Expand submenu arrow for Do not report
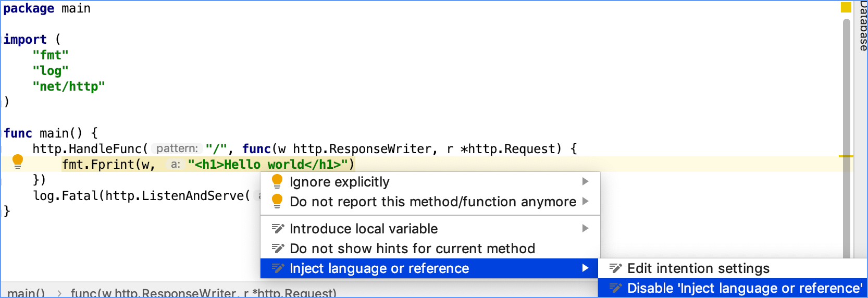This screenshot has height=298, width=868. click(x=585, y=201)
